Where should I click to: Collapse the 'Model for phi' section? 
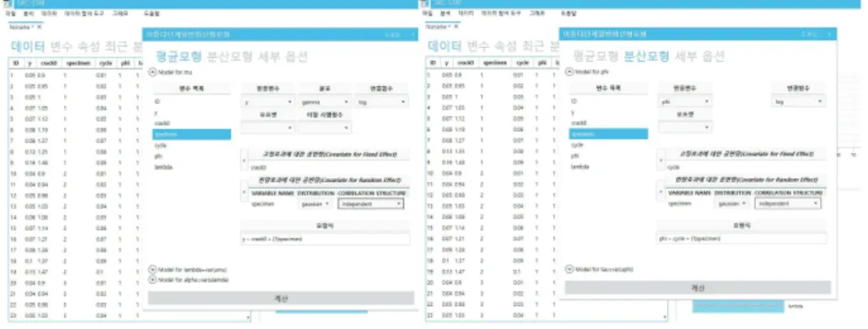pyautogui.click(x=569, y=72)
